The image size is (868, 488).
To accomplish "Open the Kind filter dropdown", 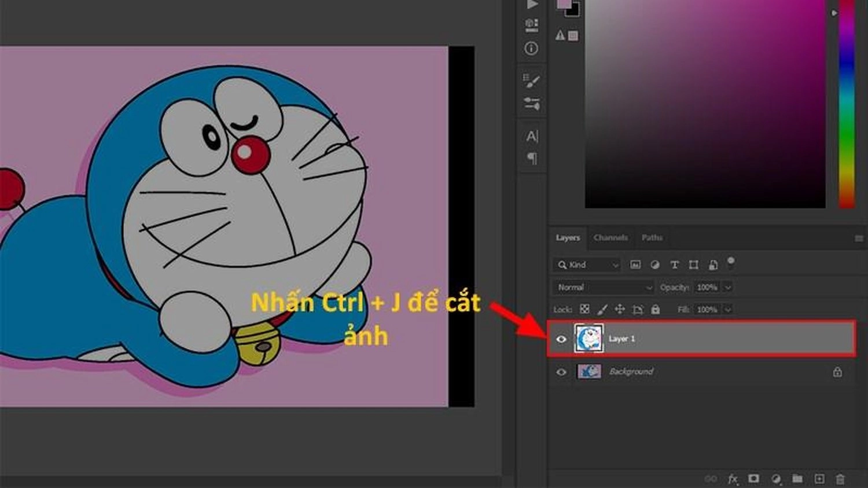I will point(587,265).
